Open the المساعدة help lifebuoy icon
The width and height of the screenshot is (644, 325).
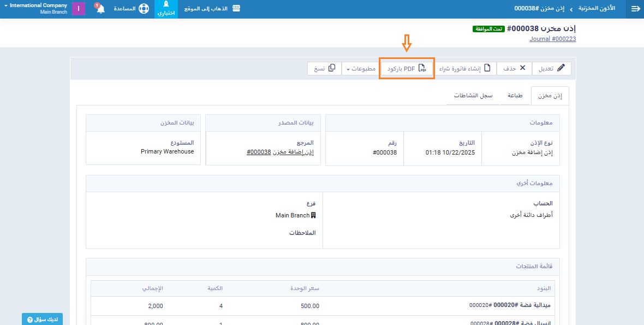pyautogui.click(x=144, y=9)
